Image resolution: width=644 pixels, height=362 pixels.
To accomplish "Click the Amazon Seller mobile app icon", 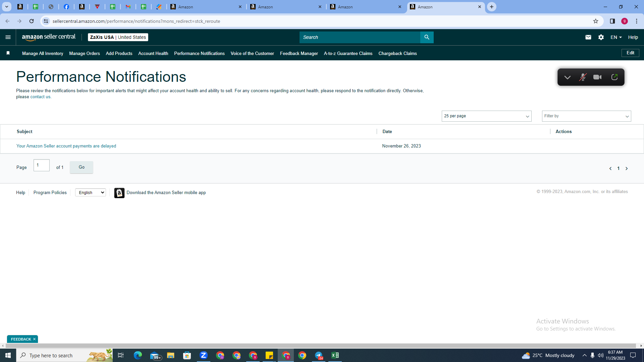I will [119, 193].
